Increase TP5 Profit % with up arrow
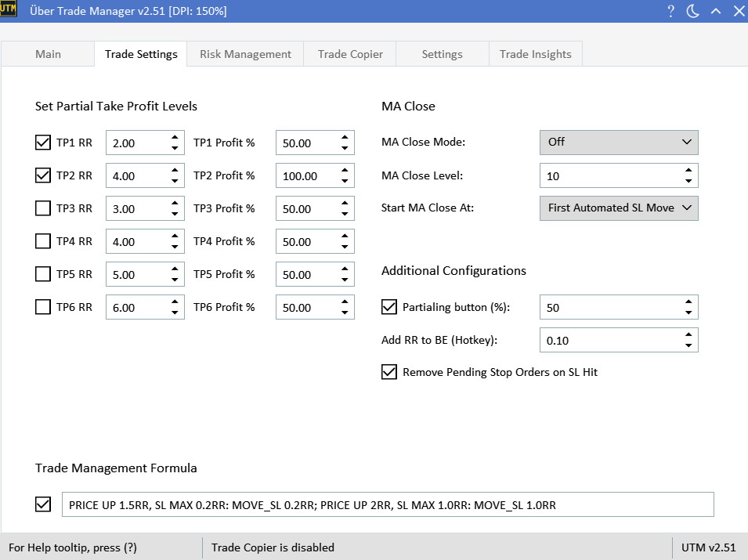The width and height of the screenshot is (748, 560). (345, 269)
